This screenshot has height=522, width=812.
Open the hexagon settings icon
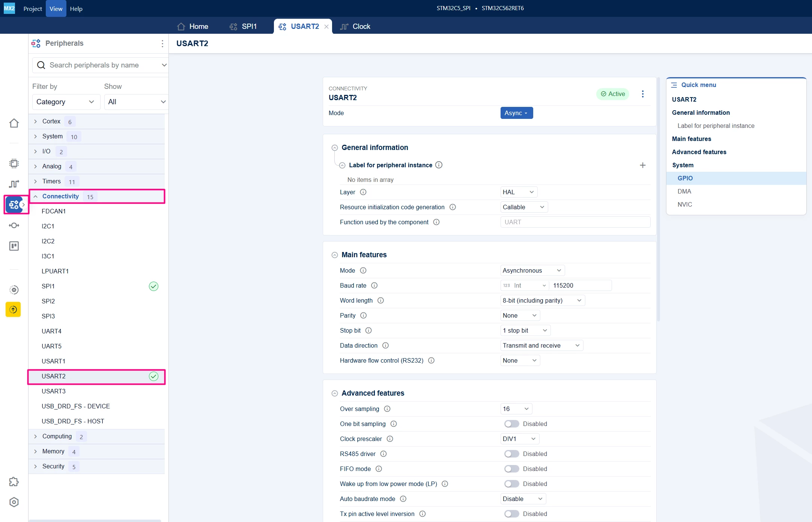tap(14, 502)
